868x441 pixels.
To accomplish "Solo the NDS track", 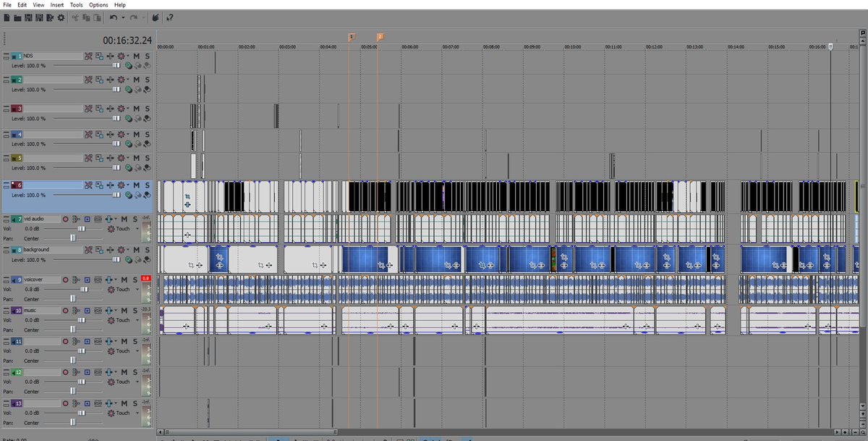I will coord(147,56).
